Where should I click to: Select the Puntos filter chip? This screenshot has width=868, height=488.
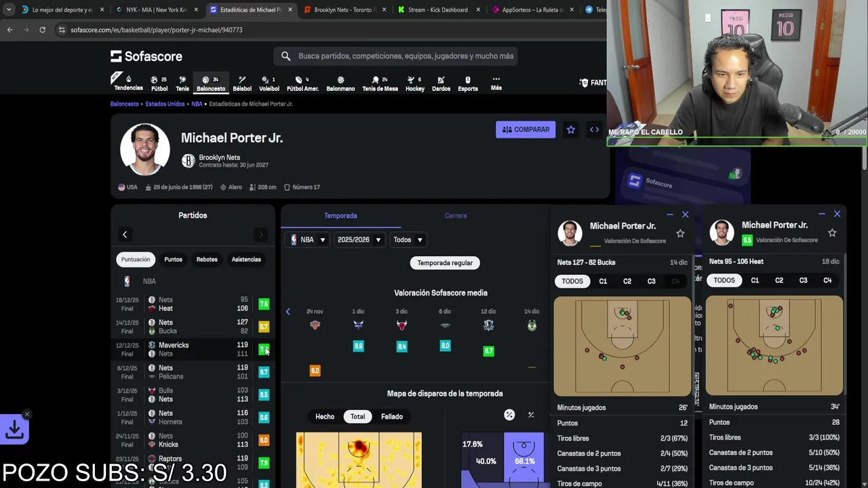(x=173, y=259)
